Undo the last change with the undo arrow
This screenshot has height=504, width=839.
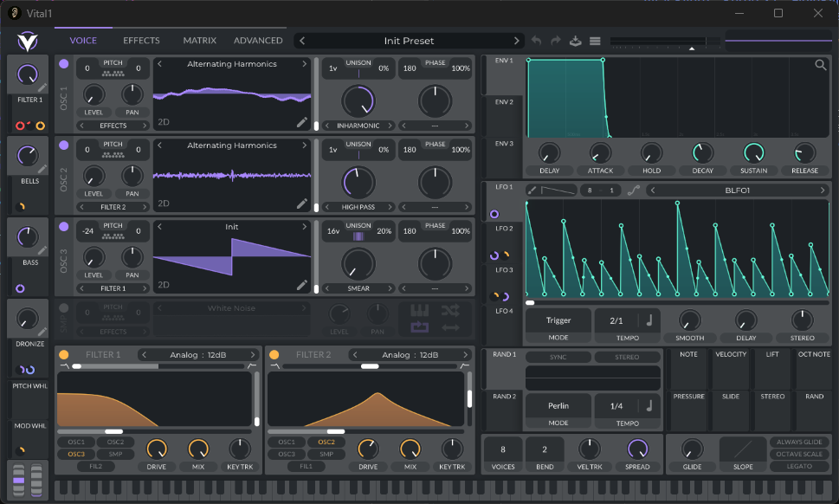point(536,41)
